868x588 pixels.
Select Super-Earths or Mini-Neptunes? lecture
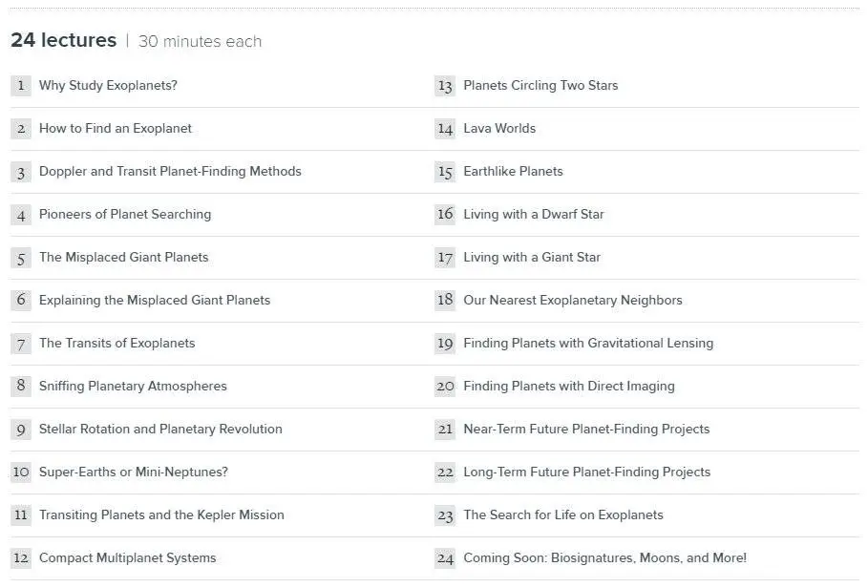coord(134,472)
